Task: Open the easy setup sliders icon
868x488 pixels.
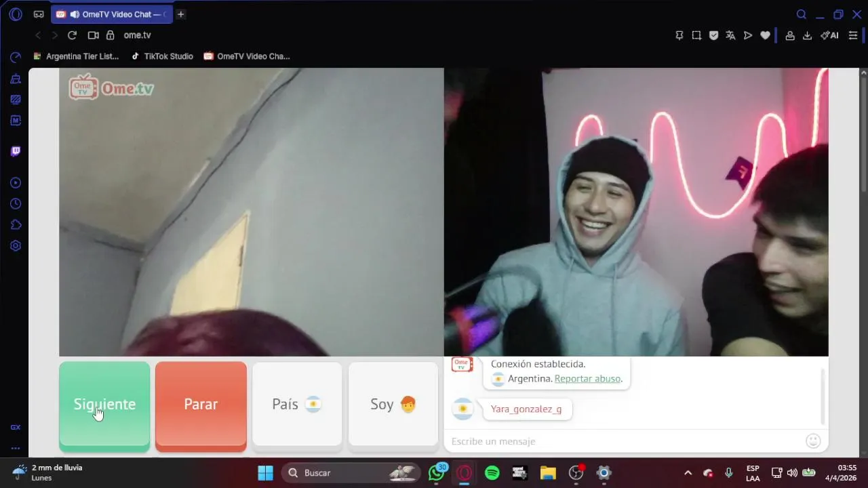Action: pyautogui.click(x=853, y=35)
